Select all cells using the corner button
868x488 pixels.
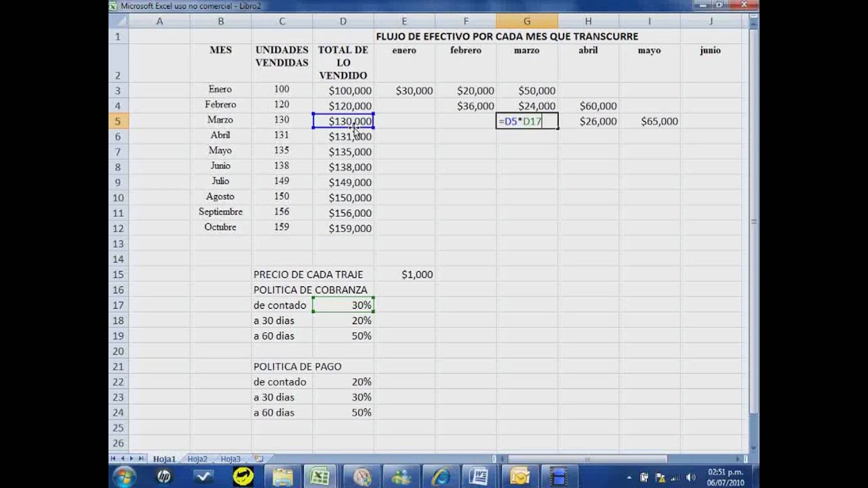point(119,22)
